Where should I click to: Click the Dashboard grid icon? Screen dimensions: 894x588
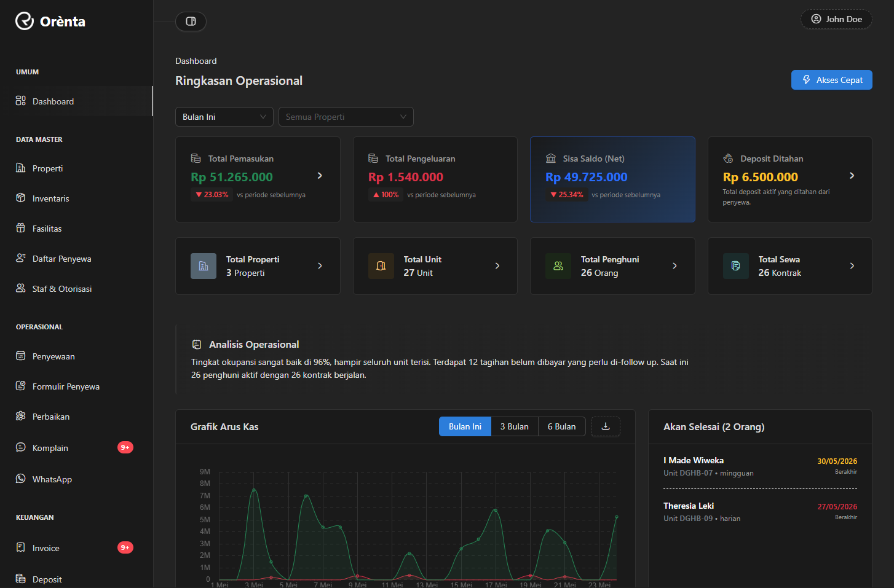click(x=21, y=101)
